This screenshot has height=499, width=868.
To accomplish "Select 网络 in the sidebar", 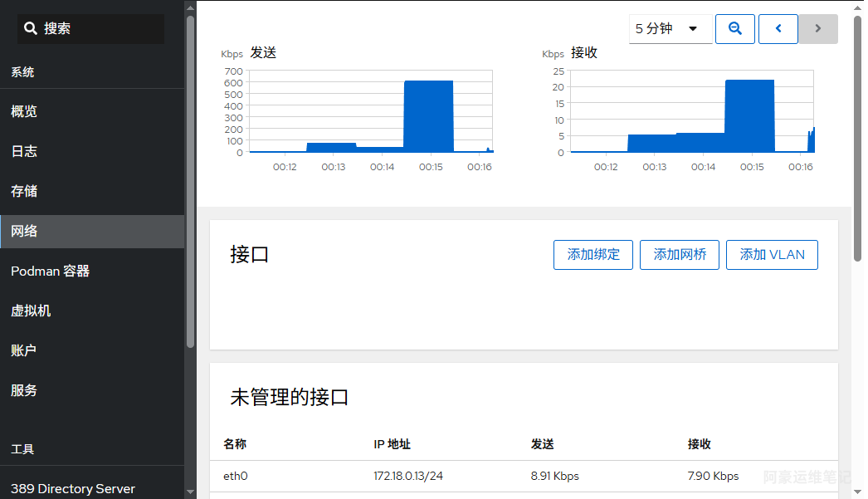I will [92, 231].
